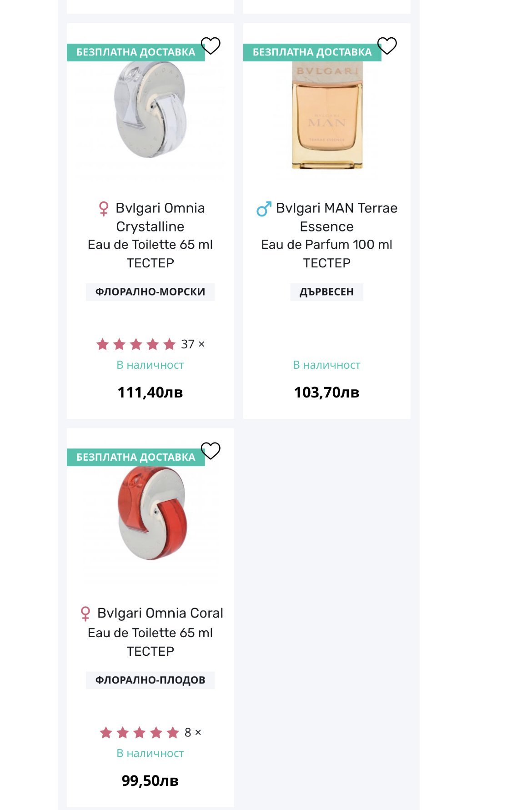Viewport: 532px width, 810px height.
Task: View 8 star reviews for Omnia Coral
Action: coord(150,733)
